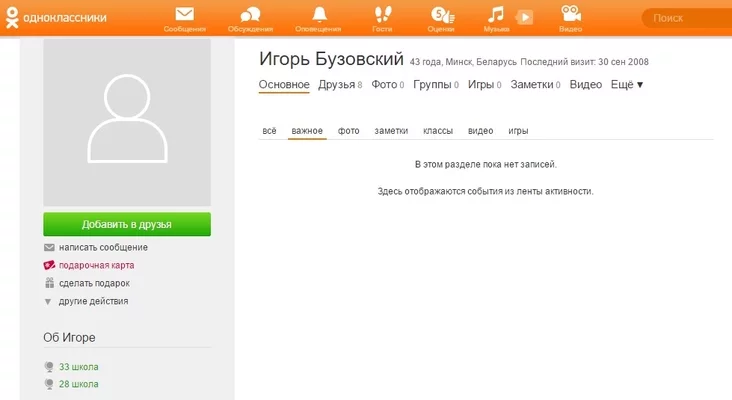Viewport: 732px width, 400px height.
Task: Click сделать подарок link
Action: 94,283
